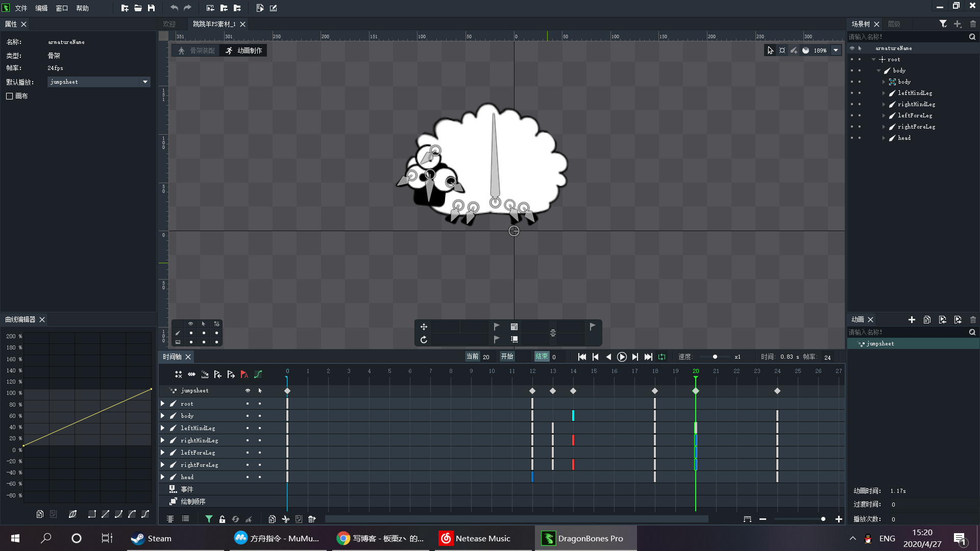980x551 pixels.
Task: Switch to 骨架装配 mode
Action: pyautogui.click(x=197, y=51)
